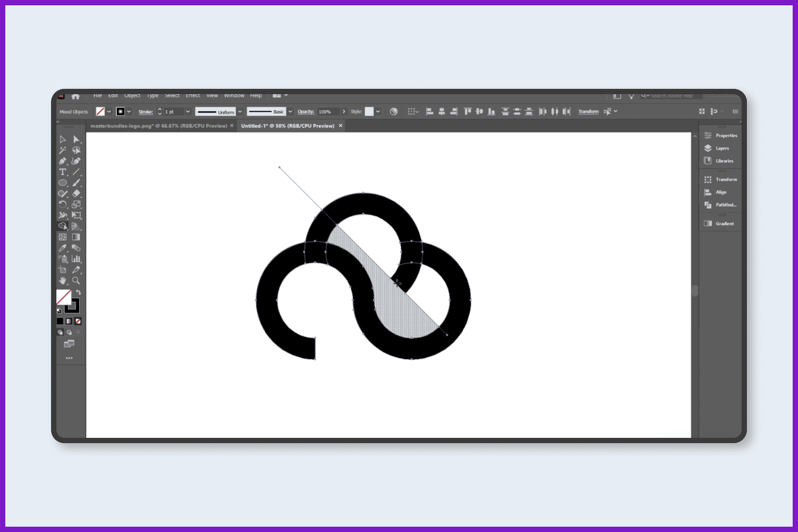798x532 pixels.
Task: Open the graphic Style dropdown
Action: click(378, 112)
